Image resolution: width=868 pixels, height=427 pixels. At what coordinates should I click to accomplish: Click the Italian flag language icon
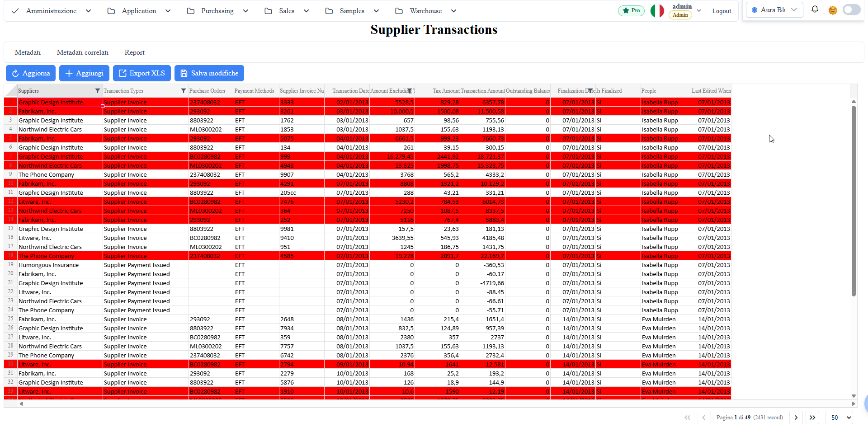pyautogui.click(x=657, y=10)
